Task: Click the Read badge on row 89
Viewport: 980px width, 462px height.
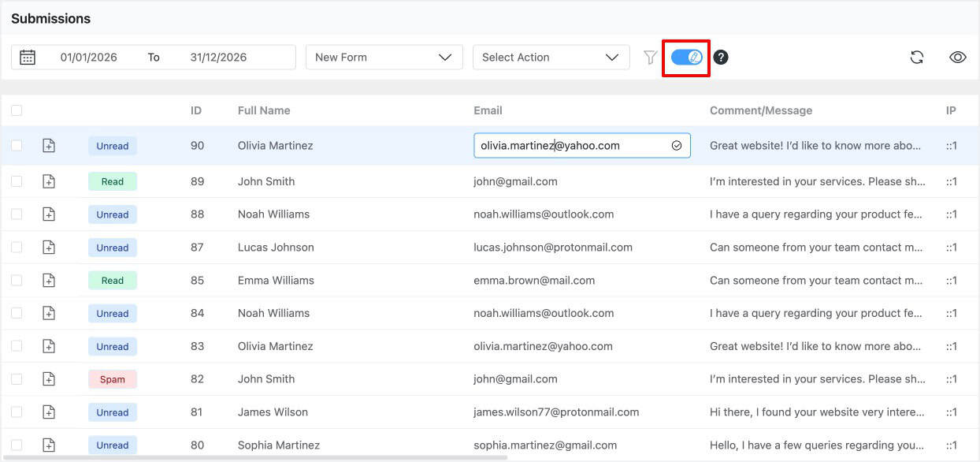Action: point(113,181)
